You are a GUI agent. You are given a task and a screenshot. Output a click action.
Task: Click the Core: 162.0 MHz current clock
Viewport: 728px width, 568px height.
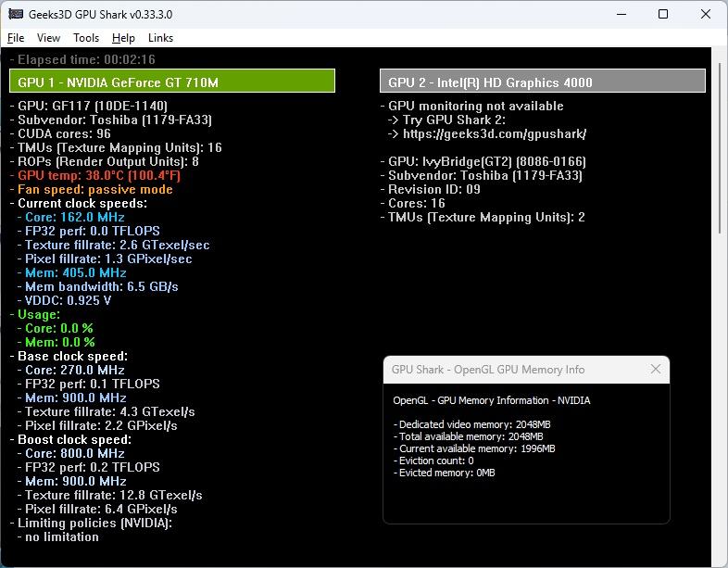(71, 218)
